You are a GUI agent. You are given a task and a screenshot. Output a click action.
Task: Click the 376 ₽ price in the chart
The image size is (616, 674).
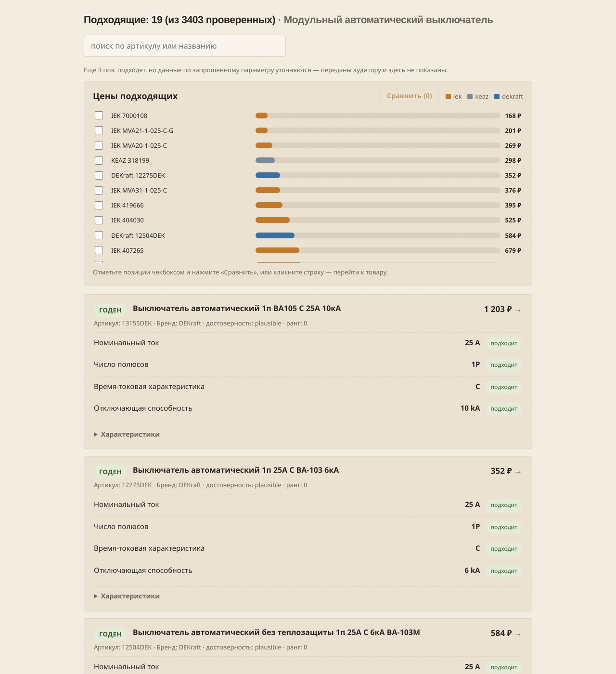point(513,190)
